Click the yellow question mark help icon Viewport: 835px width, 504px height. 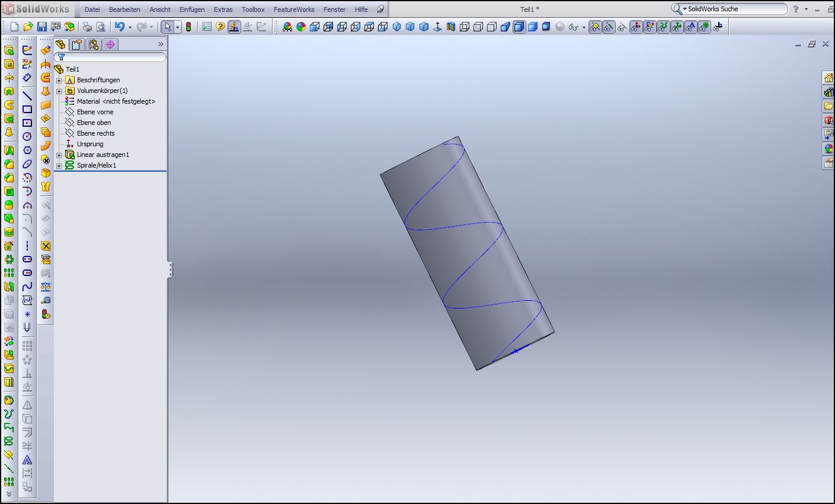220,27
